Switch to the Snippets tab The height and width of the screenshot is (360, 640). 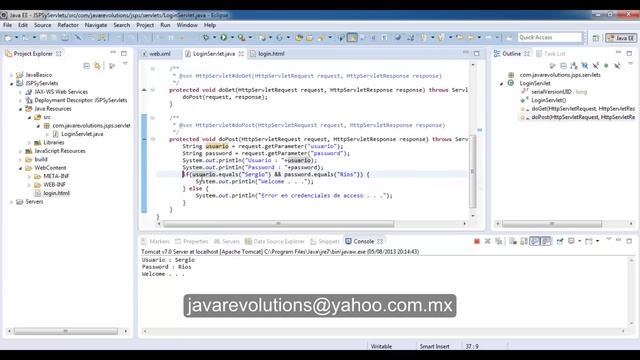(x=325, y=241)
